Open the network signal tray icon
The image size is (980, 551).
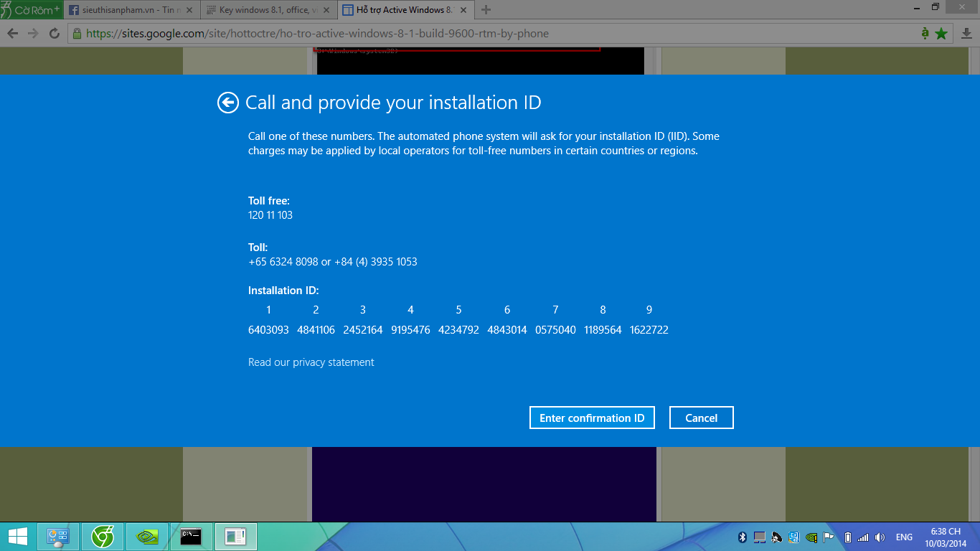pos(864,537)
